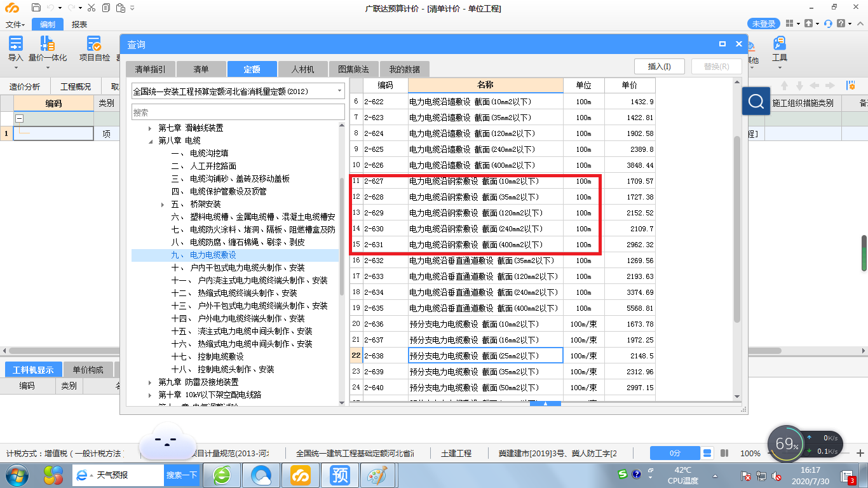868x488 pixels.
Task: Select 一、电缆沟挖填 tree item
Action: click(x=200, y=154)
